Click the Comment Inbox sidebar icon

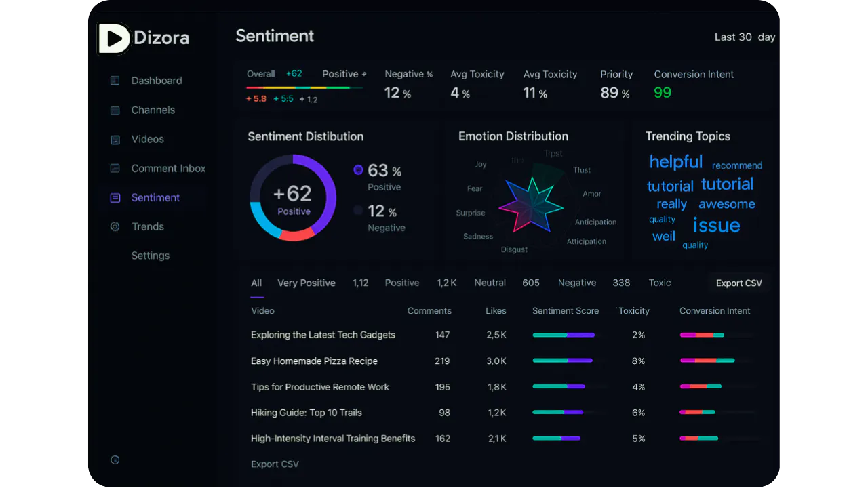point(115,168)
